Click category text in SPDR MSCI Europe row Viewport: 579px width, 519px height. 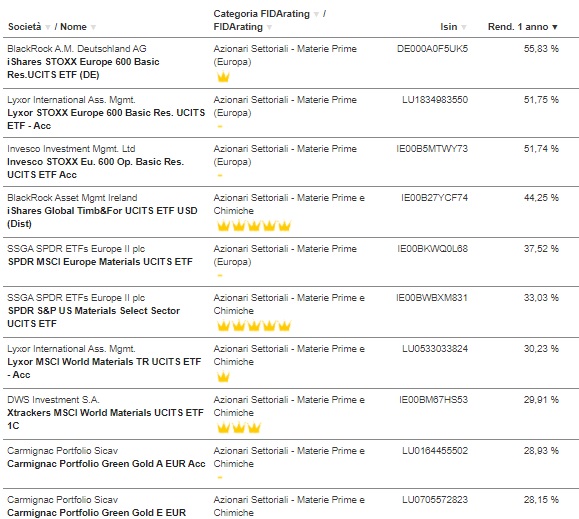[285, 255]
